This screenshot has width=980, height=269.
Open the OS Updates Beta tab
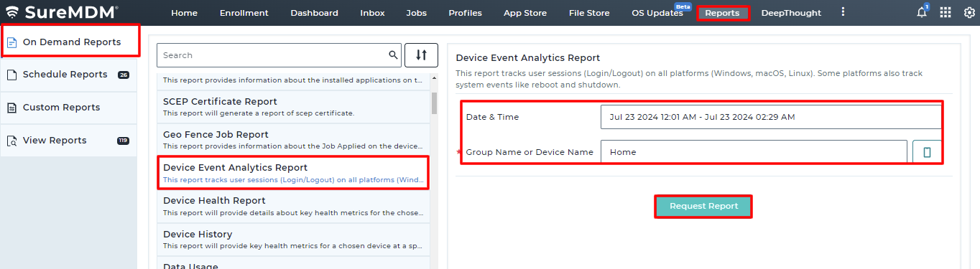[657, 13]
